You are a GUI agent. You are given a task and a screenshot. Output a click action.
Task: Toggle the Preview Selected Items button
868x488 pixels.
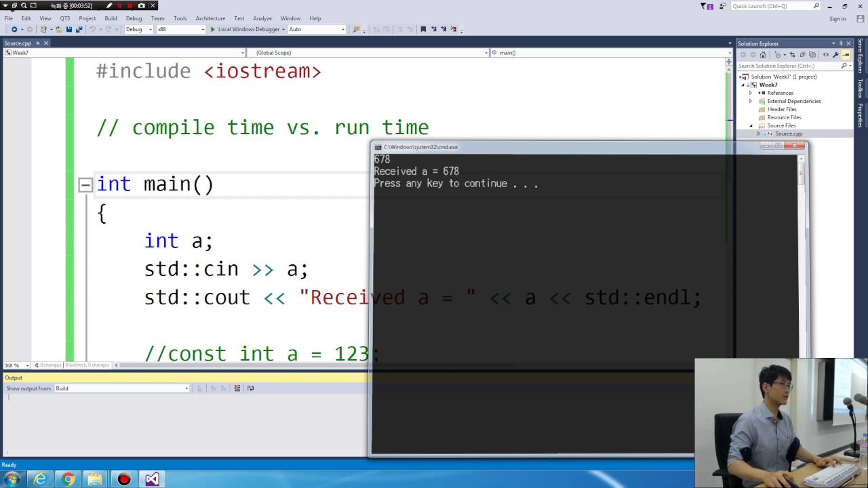pos(845,55)
